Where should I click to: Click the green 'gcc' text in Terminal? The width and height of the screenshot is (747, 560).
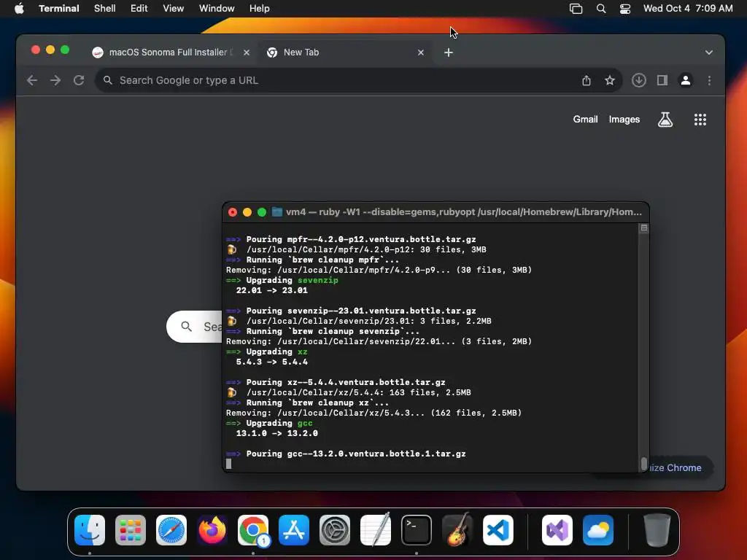coord(305,424)
